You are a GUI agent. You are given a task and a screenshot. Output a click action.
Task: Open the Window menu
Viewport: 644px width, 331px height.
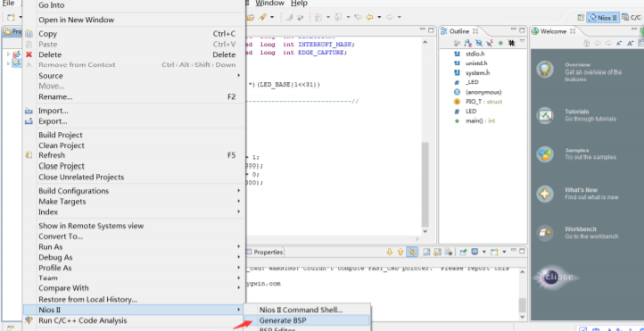pos(269,4)
